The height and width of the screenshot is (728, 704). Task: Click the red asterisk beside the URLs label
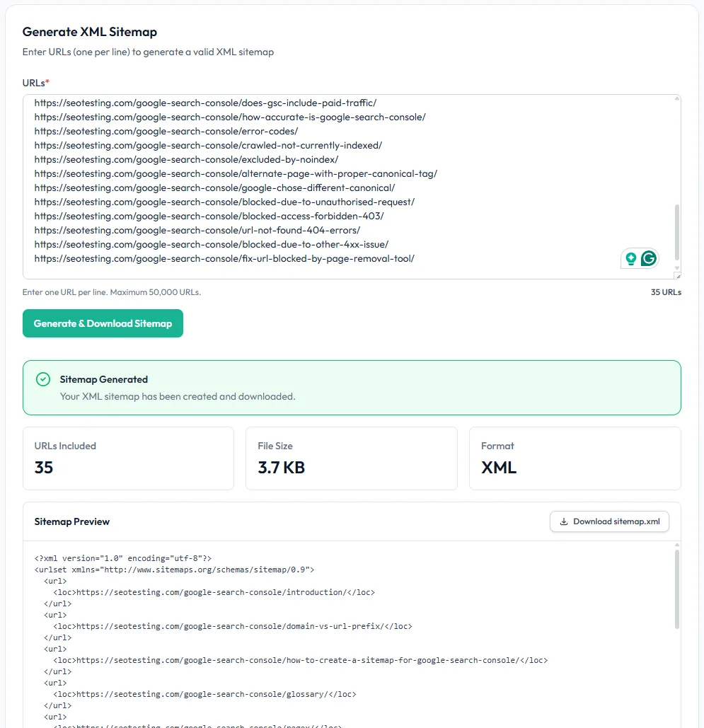47,82
